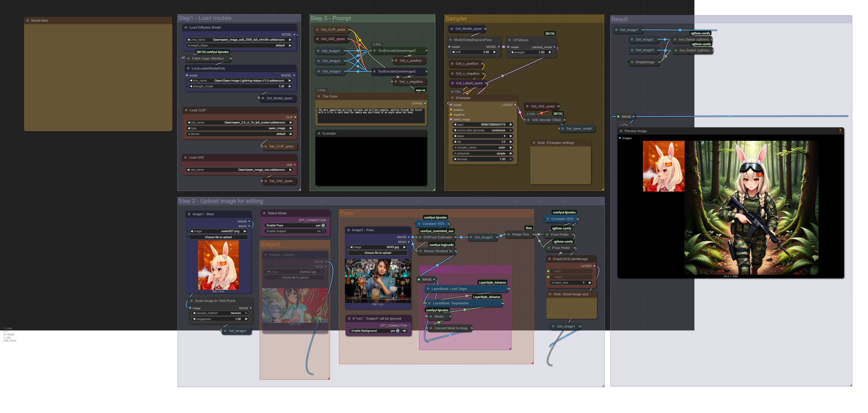This screenshot has height=413, width=868.
Task: Collapse the Load Diffusion Model node via its dot
Action: 186,28
